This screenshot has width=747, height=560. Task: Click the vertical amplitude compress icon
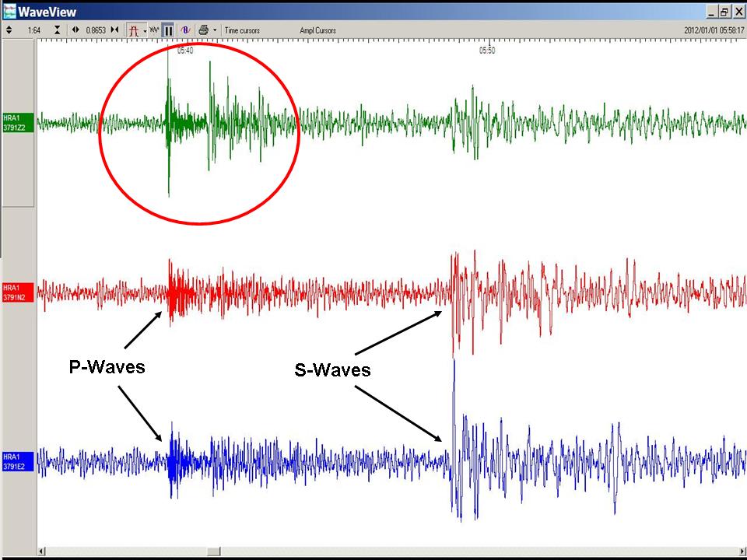tap(57, 30)
